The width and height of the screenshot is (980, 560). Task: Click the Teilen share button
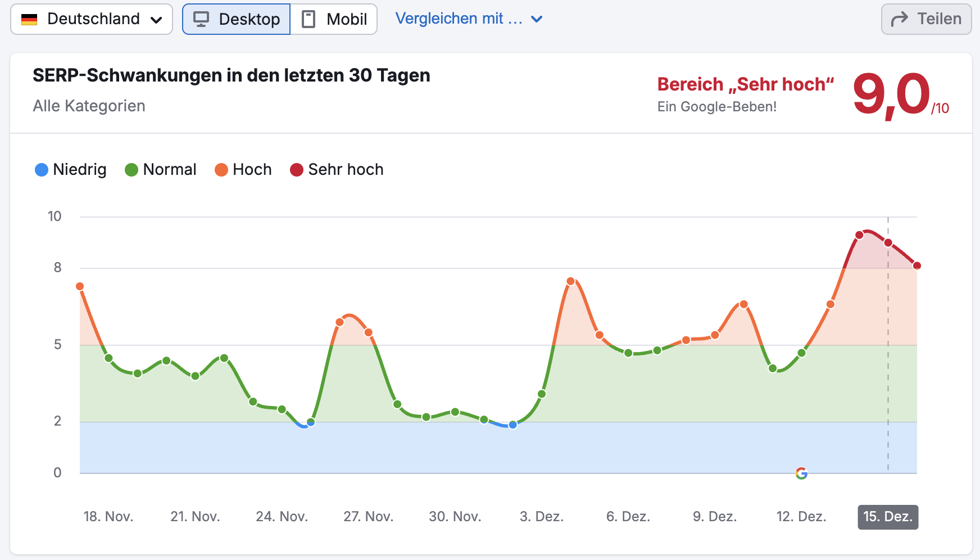(x=926, y=19)
